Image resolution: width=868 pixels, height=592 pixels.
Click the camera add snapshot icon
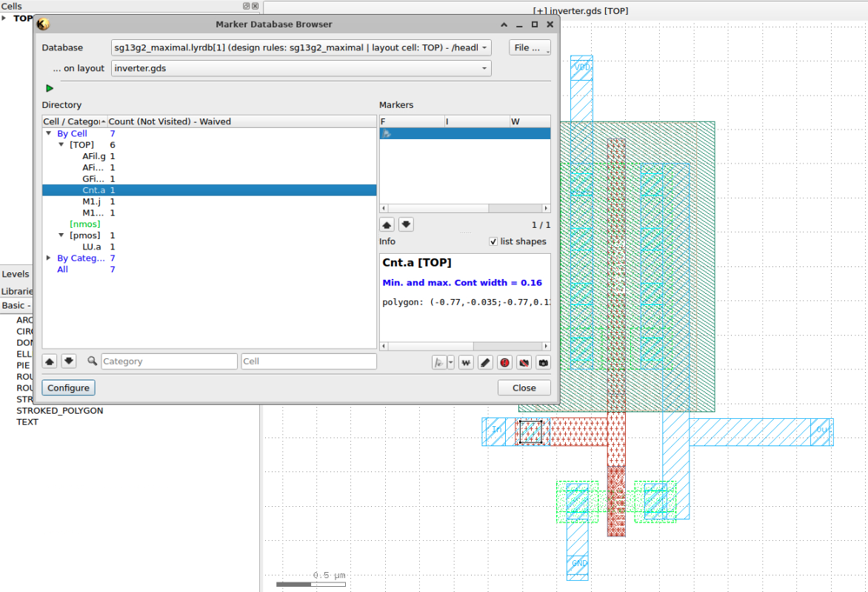point(544,363)
